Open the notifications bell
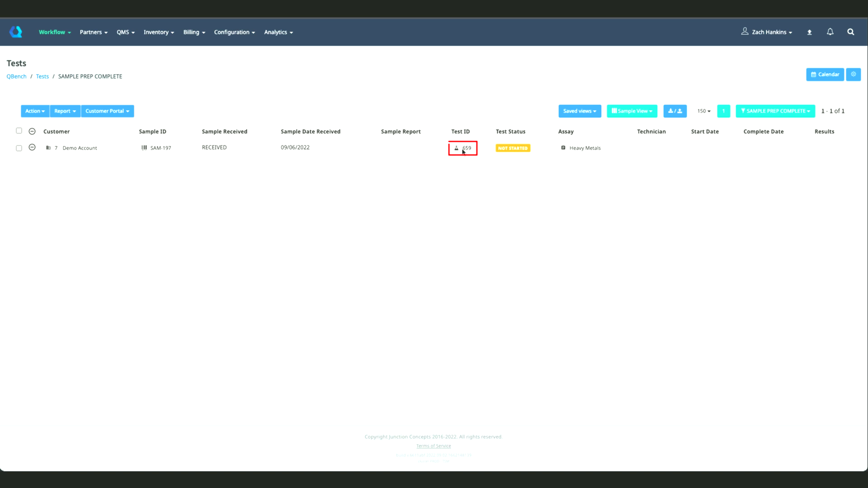This screenshot has width=868, height=488. [830, 32]
